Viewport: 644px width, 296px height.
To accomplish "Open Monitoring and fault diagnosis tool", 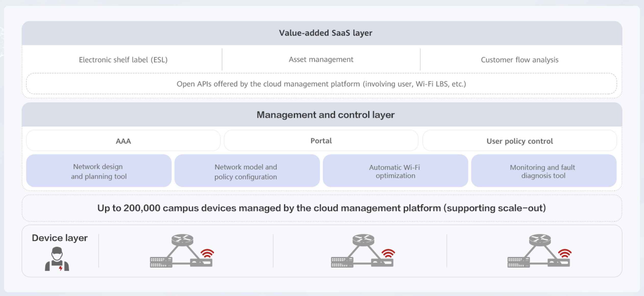I will 543,171.
